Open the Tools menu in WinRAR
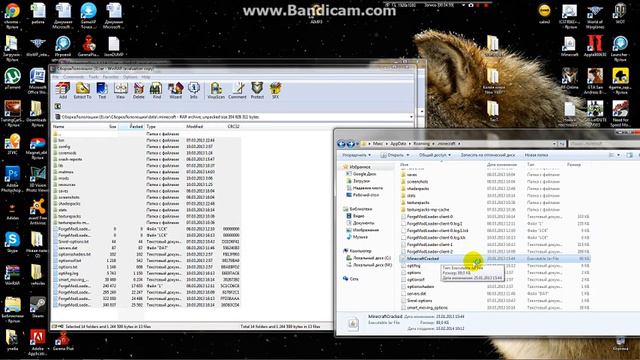640x360 pixels. pyautogui.click(x=93, y=77)
